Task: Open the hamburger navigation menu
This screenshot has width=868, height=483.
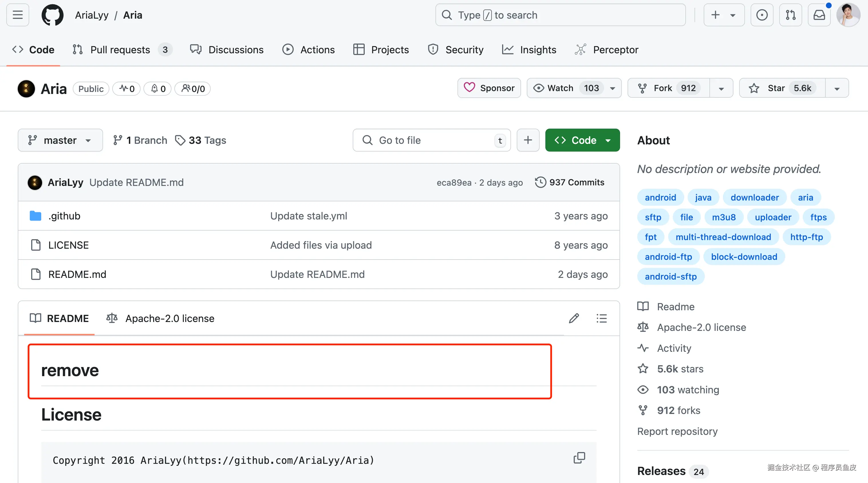Action: [x=17, y=15]
